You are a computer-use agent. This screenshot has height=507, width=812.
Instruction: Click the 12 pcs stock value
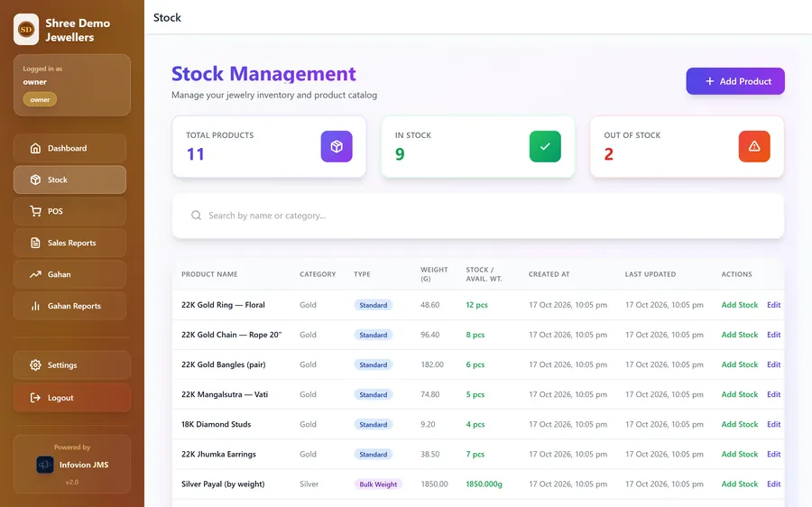(476, 305)
